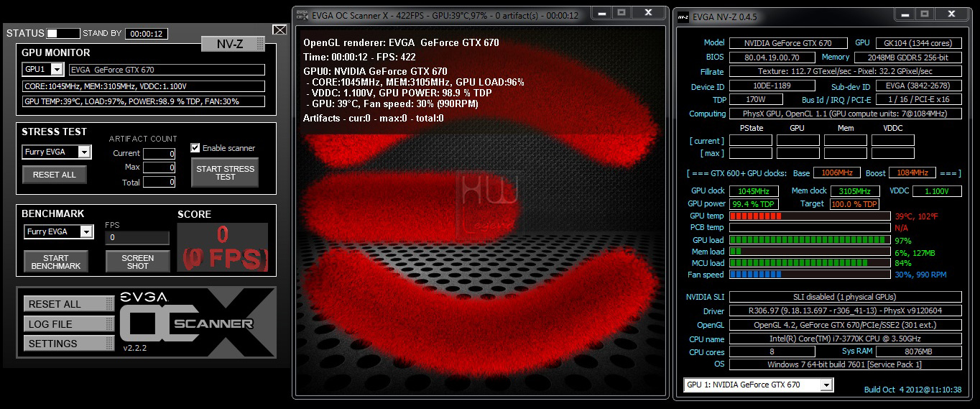The height and width of the screenshot is (409, 980).
Task: Click the Fan speed bar in NV-Z
Action: coord(810,275)
